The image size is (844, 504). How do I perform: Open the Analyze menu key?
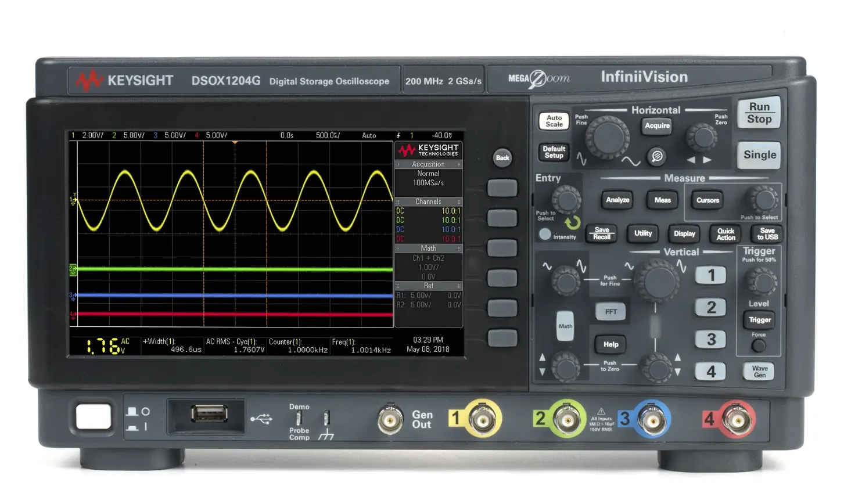click(617, 200)
